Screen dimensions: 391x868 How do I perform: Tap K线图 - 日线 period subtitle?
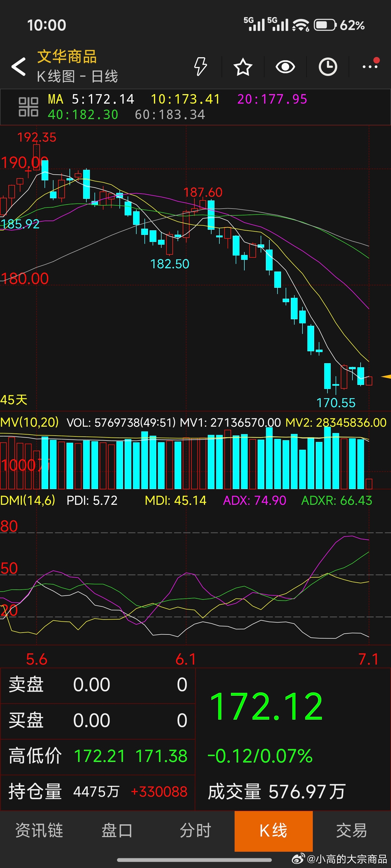(x=77, y=76)
